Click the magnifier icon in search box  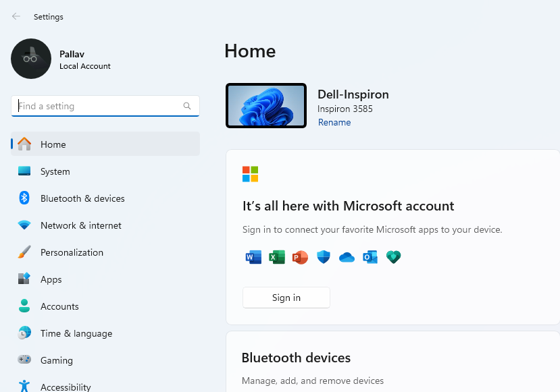click(x=187, y=106)
